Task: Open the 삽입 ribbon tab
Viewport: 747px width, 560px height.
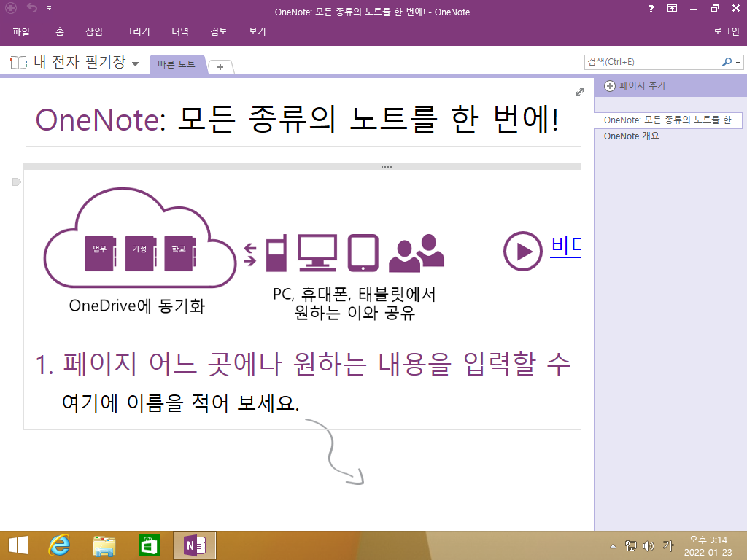Action: (94, 31)
